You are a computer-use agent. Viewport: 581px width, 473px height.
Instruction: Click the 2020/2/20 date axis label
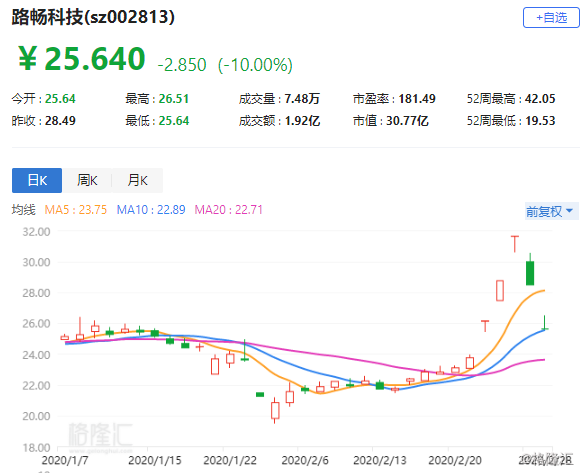click(x=455, y=460)
